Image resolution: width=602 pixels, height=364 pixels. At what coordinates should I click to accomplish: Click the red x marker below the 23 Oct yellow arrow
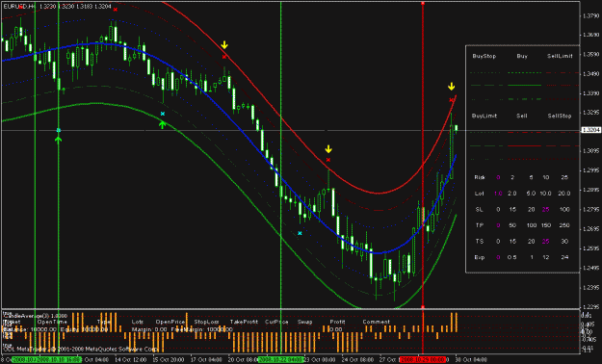click(328, 160)
